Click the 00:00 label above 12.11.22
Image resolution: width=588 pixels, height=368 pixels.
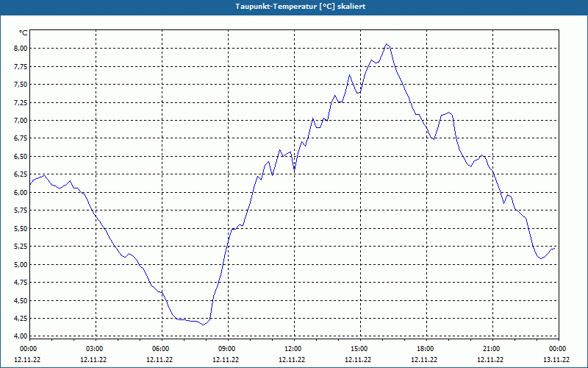pos(28,348)
